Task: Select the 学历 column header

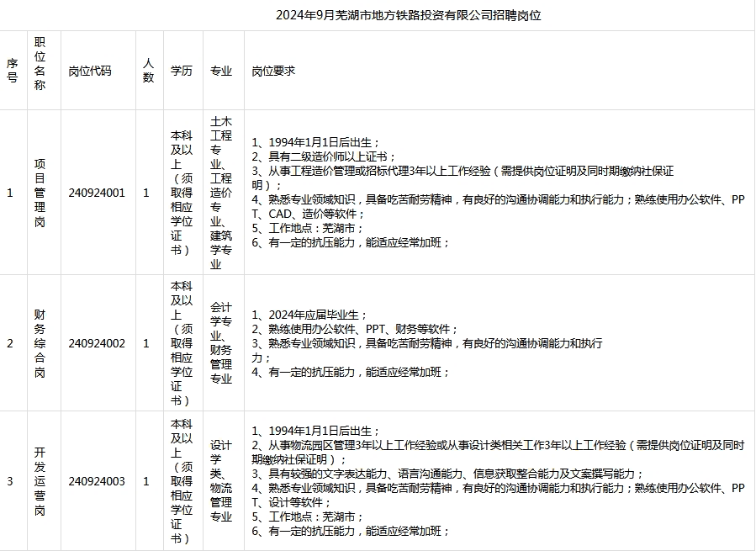Action: coord(181,72)
